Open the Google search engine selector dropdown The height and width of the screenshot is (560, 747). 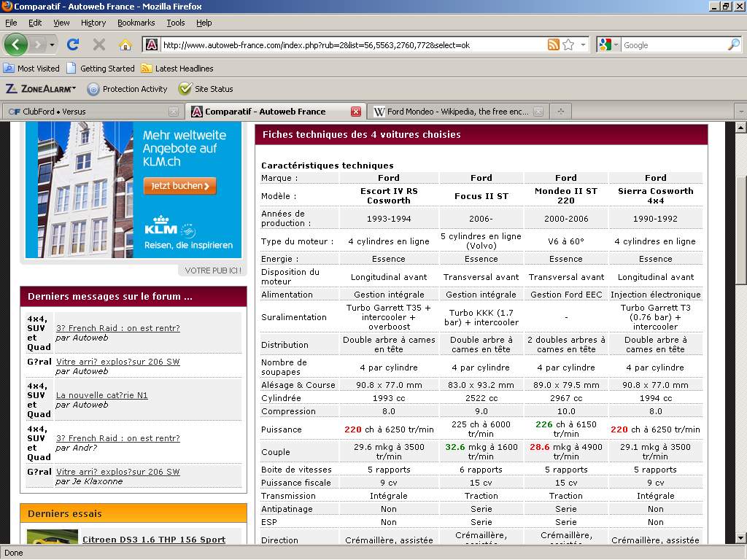pos(615,45)
